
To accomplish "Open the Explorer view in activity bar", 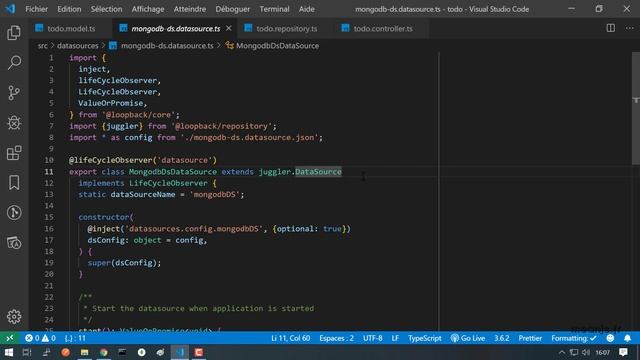I will [14, 33].
